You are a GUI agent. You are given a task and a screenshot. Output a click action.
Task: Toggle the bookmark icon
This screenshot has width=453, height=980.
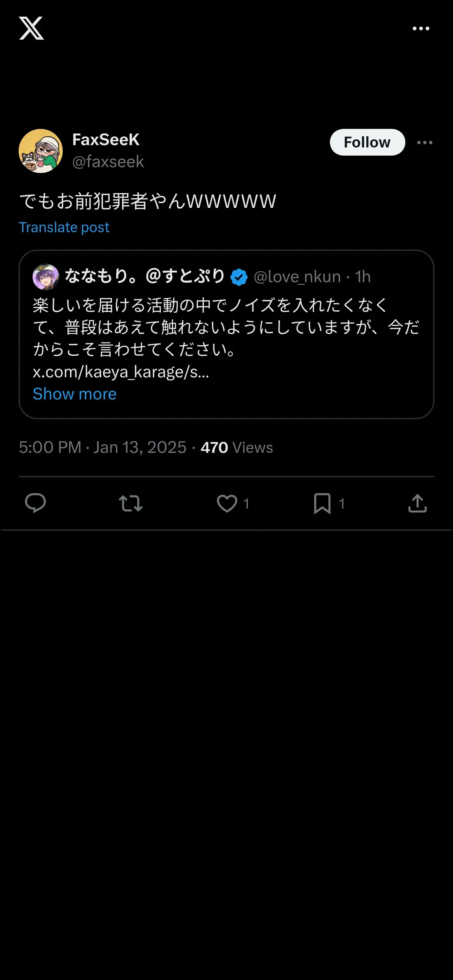[x=322, y=503]
